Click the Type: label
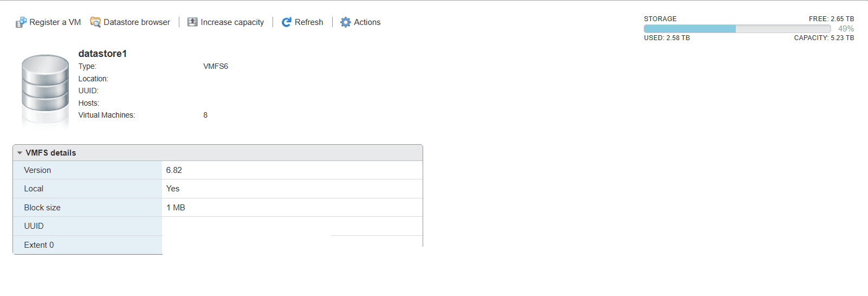868x296 pixels. 87,66
